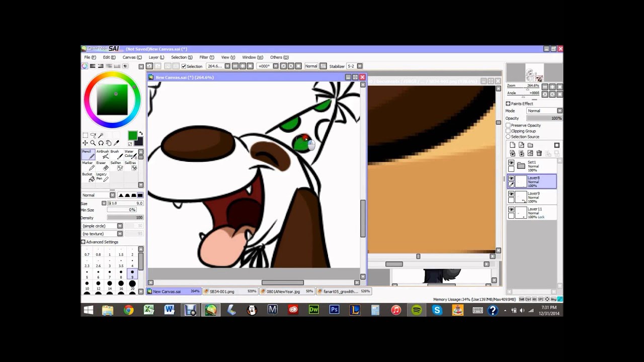
Task: Click the brush Density slider
Action: (125, 218)
